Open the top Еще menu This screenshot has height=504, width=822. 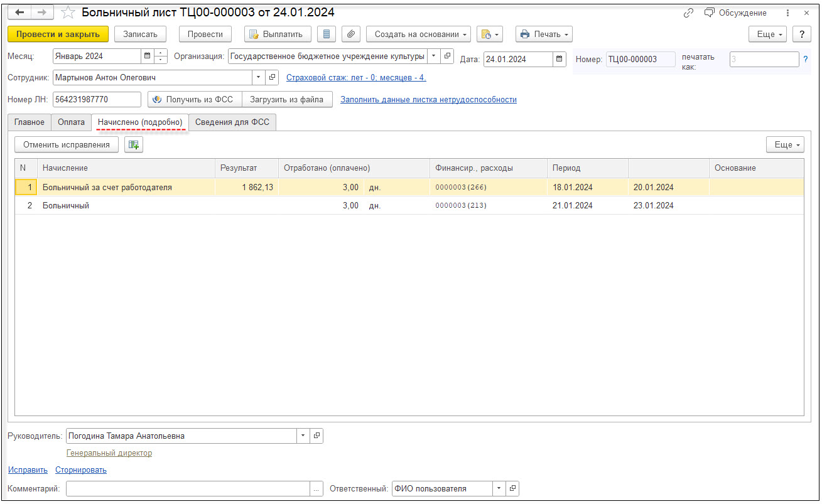click(x=769, y=34)
